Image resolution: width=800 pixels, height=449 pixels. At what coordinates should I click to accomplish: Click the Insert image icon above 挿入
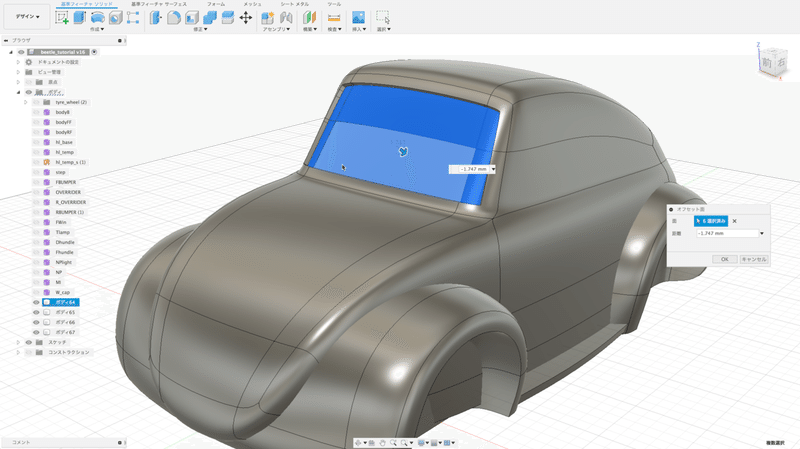click(x=358, y=17)
